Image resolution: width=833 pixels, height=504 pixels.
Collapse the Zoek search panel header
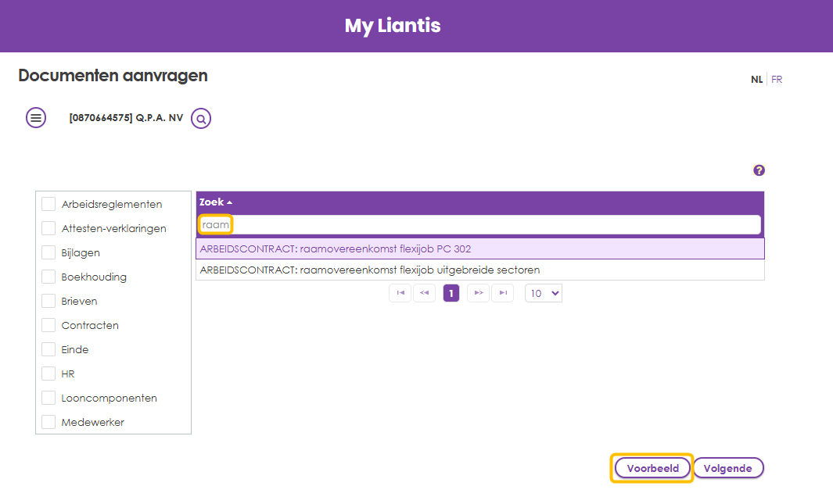pyautogui.click(x=216, y=202)
